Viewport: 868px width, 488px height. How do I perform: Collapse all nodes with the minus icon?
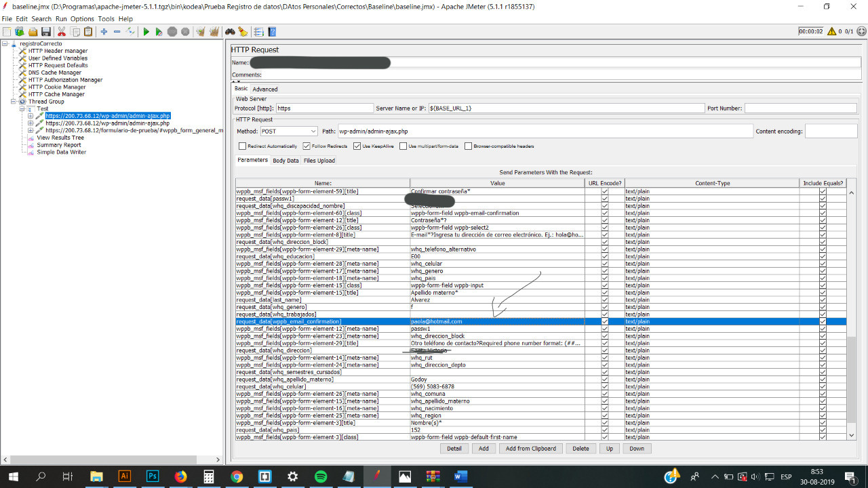click(117, 32)
